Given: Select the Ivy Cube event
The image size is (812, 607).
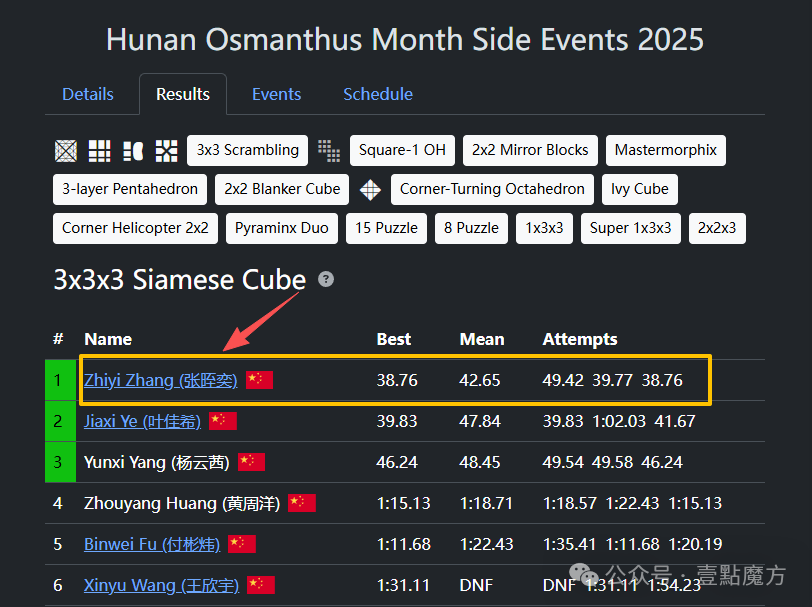Looking at the screenshot, I should (640, 188).
